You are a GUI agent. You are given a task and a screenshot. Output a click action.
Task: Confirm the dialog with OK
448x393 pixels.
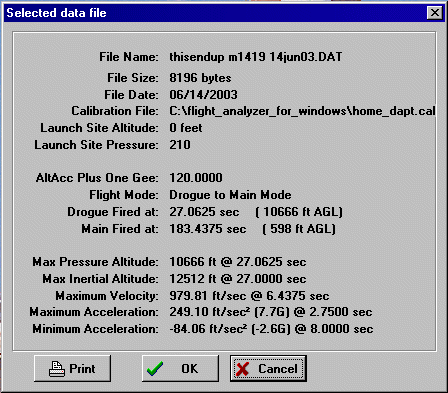(180, 368)
